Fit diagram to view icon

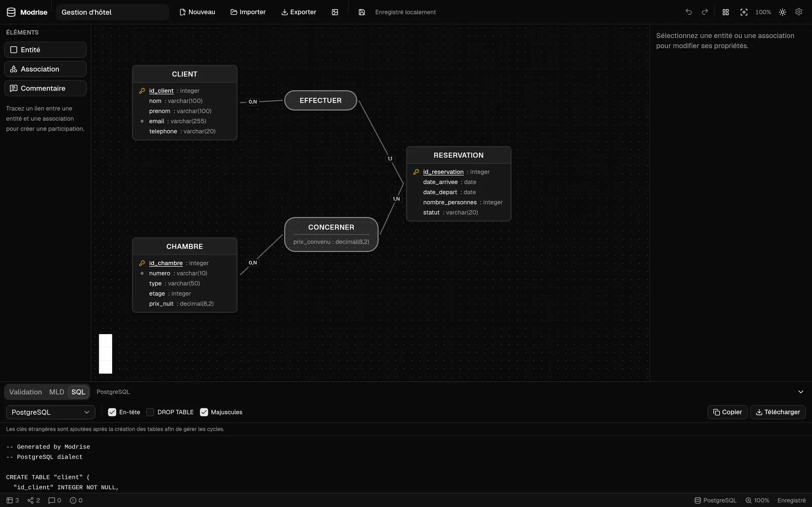pos(744,12)
